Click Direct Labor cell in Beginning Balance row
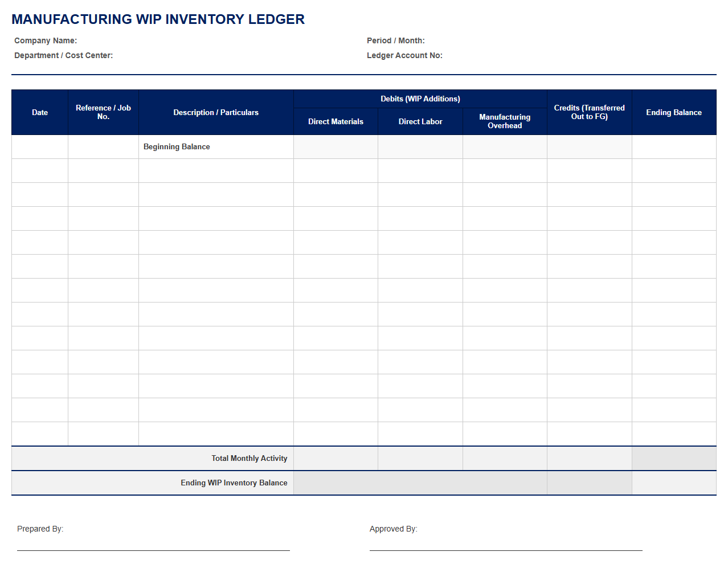The height and width of the screenshot is (568, 728). click(420, 147)
